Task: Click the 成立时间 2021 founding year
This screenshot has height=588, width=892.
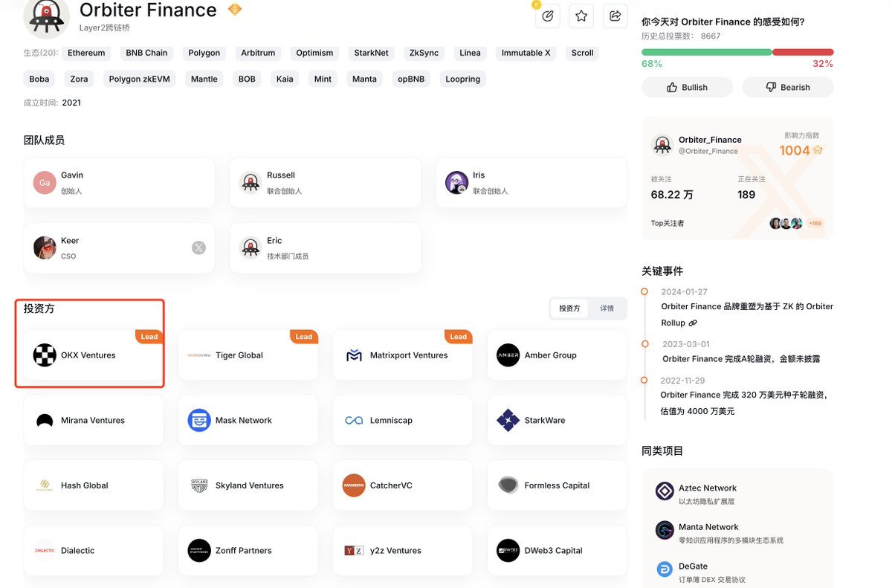Action: pos(52,103)
